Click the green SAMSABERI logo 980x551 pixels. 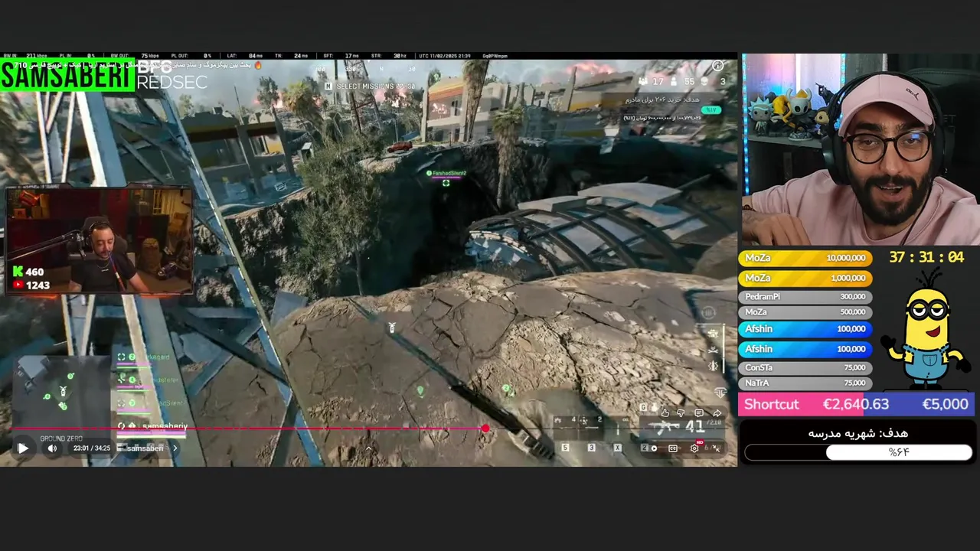coord(67,76)
